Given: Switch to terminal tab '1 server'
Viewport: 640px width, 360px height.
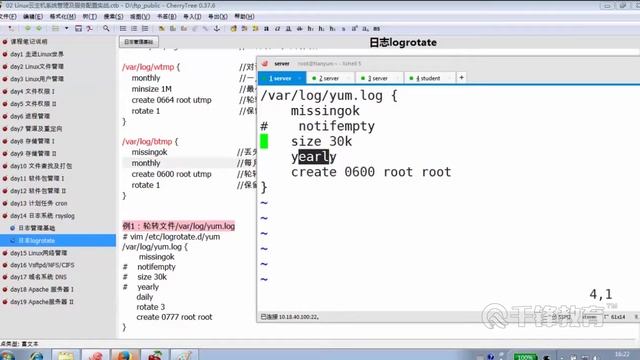Looking at the screenshot, I should click(282, 78).
